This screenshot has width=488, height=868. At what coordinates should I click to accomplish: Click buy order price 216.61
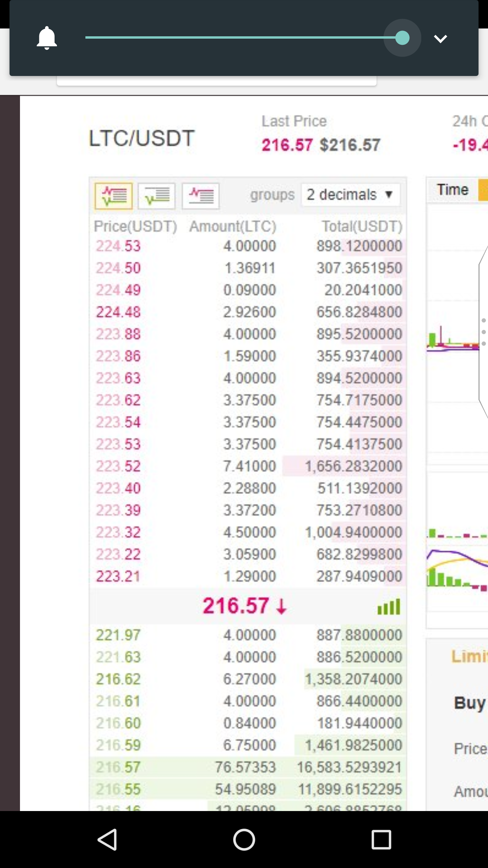(x=118, y=702)
